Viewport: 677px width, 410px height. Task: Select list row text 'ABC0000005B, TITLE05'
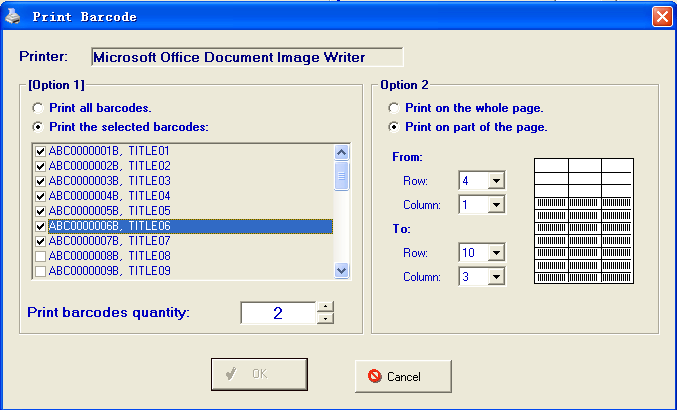click(x=109, y=211)
